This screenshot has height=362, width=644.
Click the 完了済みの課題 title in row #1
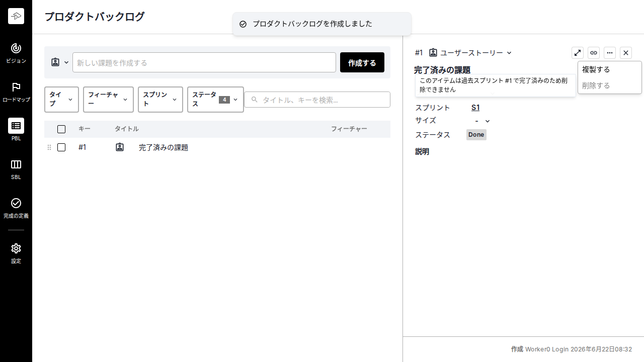(164, 147)
